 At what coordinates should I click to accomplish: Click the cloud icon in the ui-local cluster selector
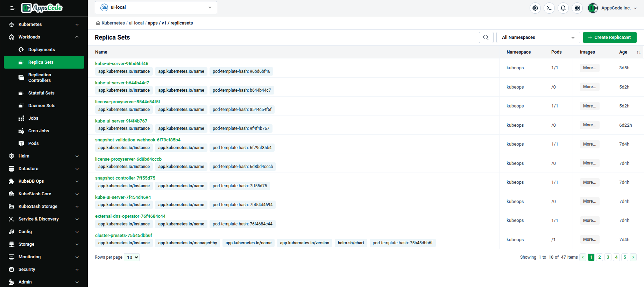[x=104, y=7]
